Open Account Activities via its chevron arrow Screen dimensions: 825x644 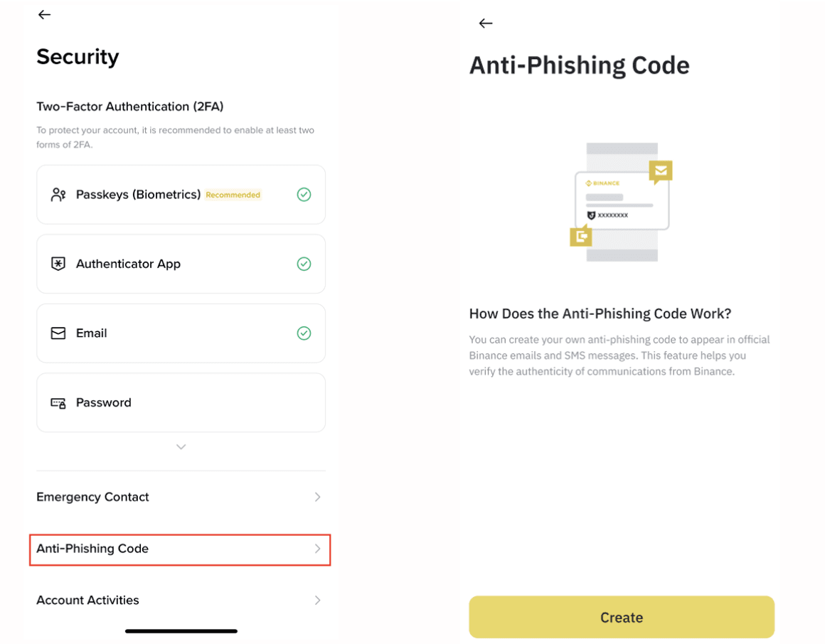pos(317,600)
